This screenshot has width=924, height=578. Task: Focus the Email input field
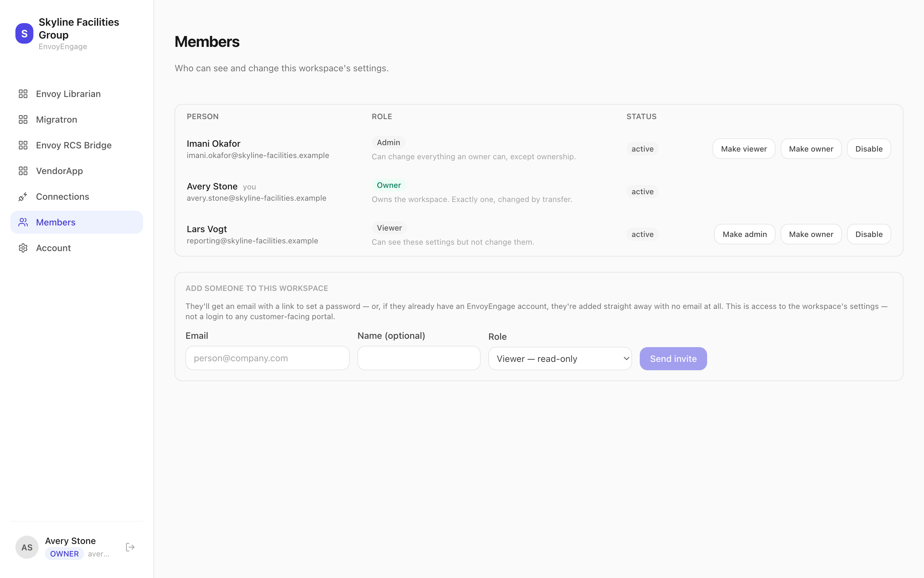267,358
